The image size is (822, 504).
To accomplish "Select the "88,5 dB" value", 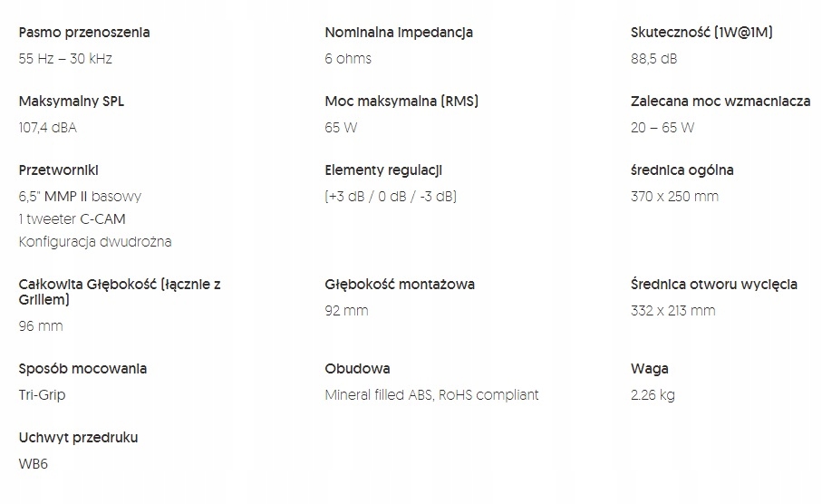I will point(654,59).
